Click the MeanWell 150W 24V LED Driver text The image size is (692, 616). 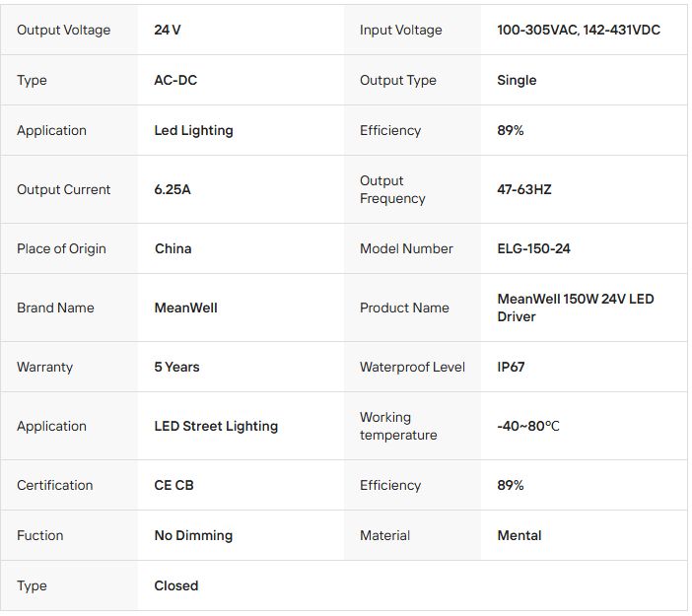(576, 308)
